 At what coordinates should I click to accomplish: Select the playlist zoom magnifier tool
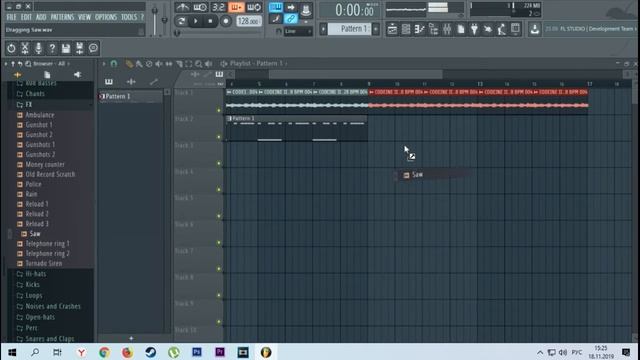(198, 64)
